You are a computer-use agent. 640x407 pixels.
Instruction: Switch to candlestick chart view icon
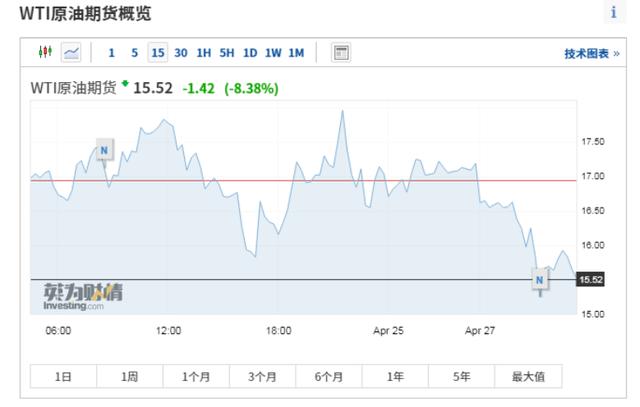(x=45, y=52)
